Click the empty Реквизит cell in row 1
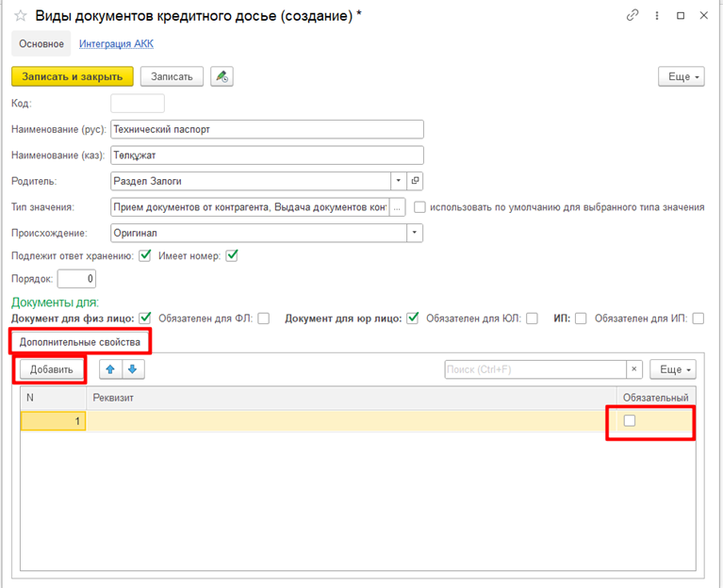Image resolution: width=723 pixels, height=588 pixels. pyautogui.click(x=352, y=420)
